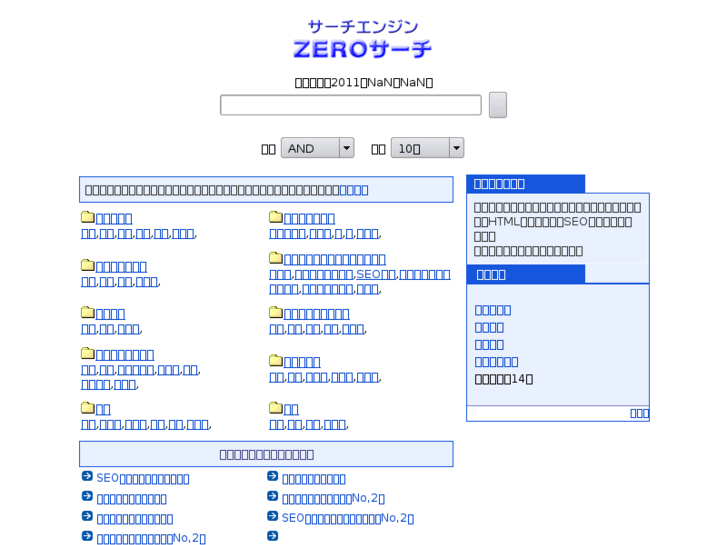Screen dimensions: 727x545
Task: Click folder icon of category containing SEO sublink
Action: pyautogui.click(x=276, y=258)
